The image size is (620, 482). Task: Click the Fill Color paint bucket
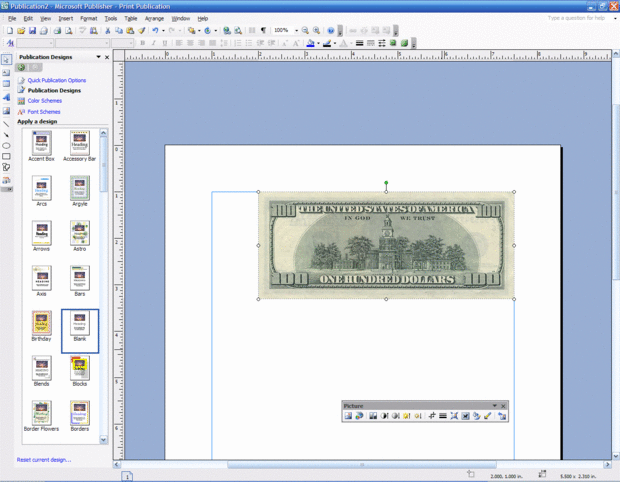[x=311, y=43]
